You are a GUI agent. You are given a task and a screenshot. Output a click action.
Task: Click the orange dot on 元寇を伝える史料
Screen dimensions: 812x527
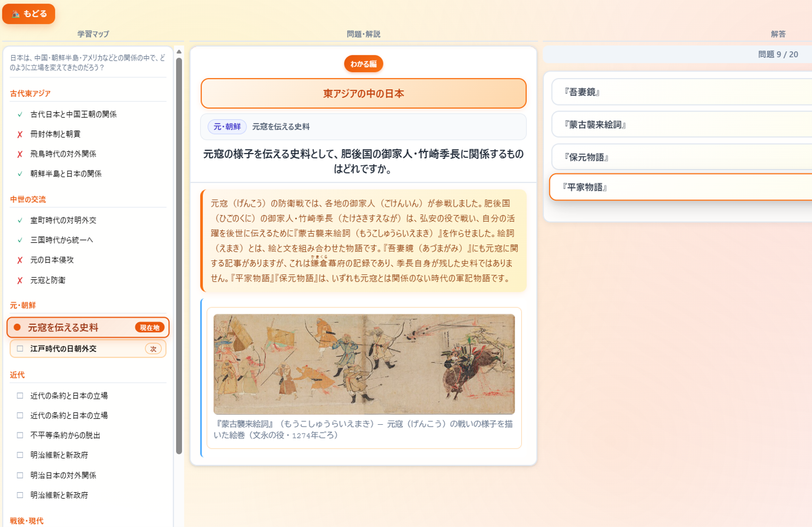coord(17,327)
